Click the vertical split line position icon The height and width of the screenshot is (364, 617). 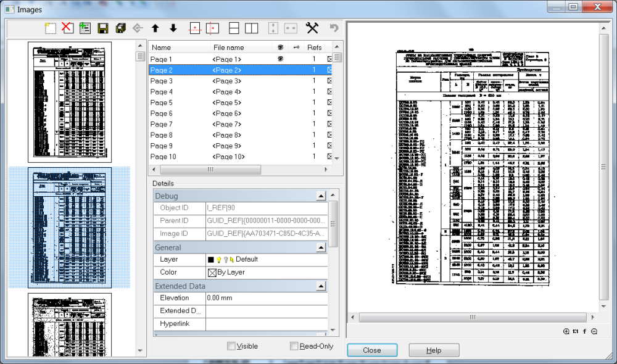212,28
